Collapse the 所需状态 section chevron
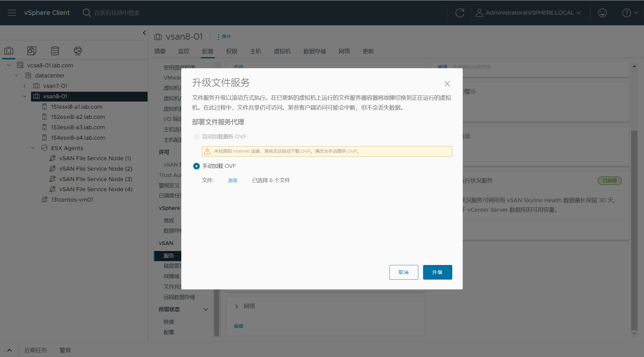The height and width of the screenshot is (357, 644). [x=205, y=310]
